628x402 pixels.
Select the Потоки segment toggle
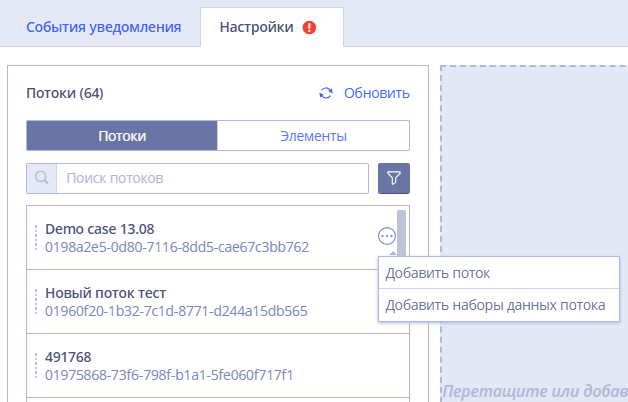[122, 136]
